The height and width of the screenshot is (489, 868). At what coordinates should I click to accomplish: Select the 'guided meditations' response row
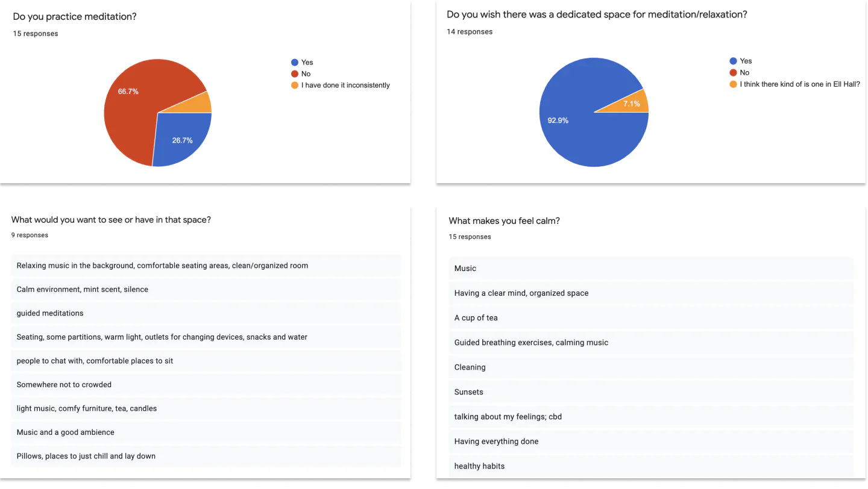(206, 313)
